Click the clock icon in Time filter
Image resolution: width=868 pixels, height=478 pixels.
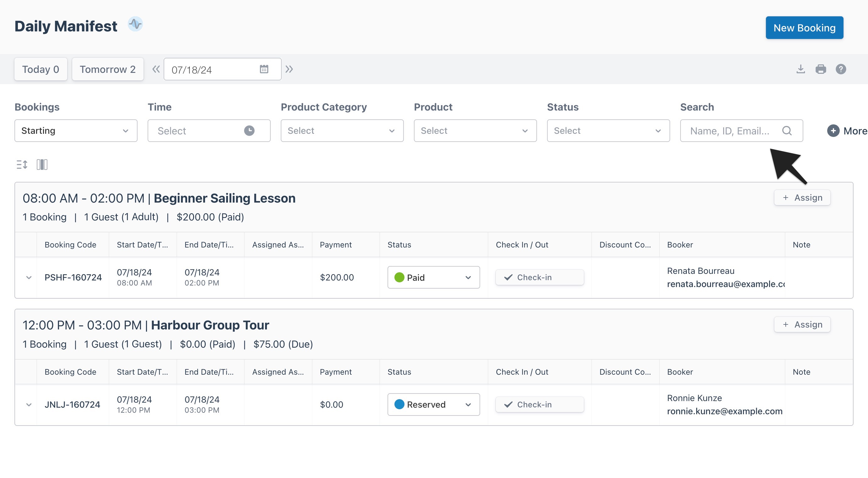[x=249, y=131]
